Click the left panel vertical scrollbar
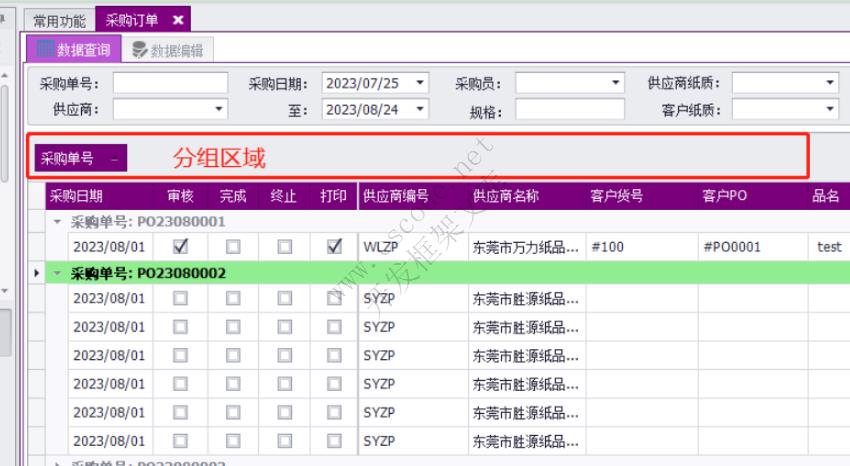This screenshot has width=850, height=466. [4, 133]
